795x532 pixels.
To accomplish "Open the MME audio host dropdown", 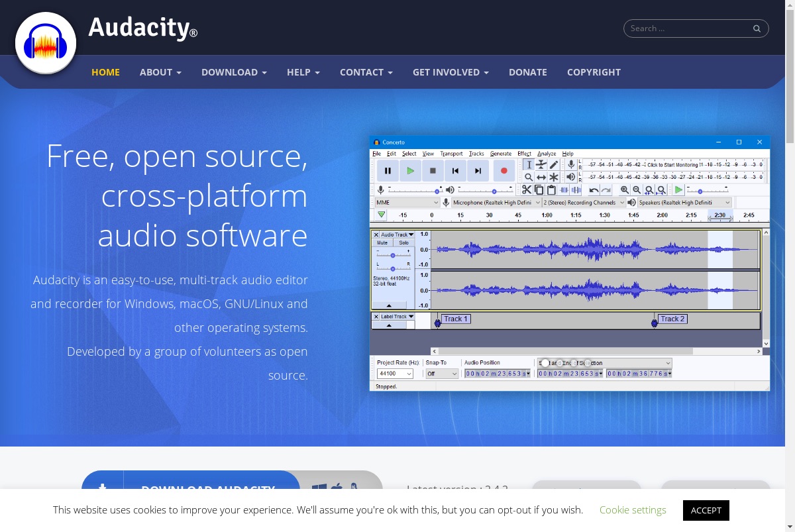I will [407, 203].
